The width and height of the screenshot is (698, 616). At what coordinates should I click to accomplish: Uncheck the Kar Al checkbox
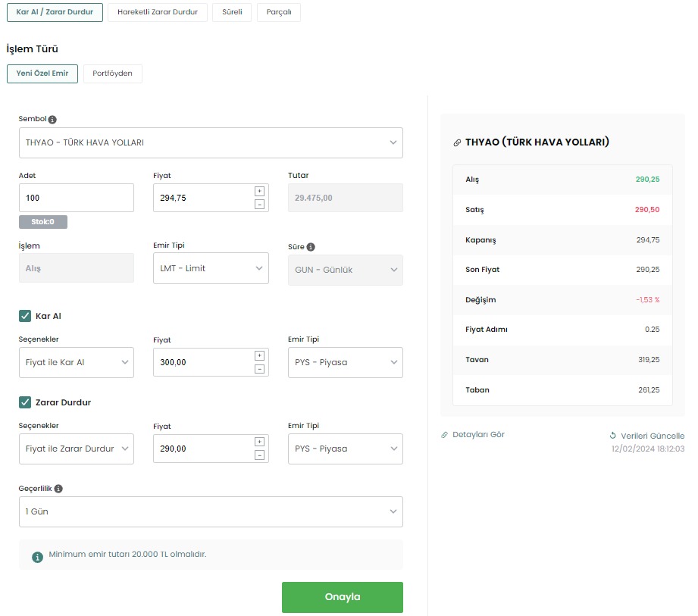point(25,316)
